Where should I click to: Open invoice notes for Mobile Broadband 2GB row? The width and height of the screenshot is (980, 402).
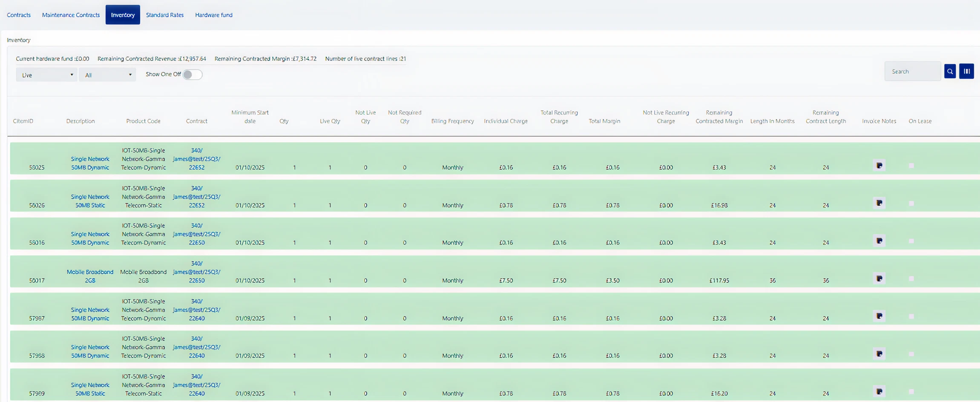click(879, 279)
